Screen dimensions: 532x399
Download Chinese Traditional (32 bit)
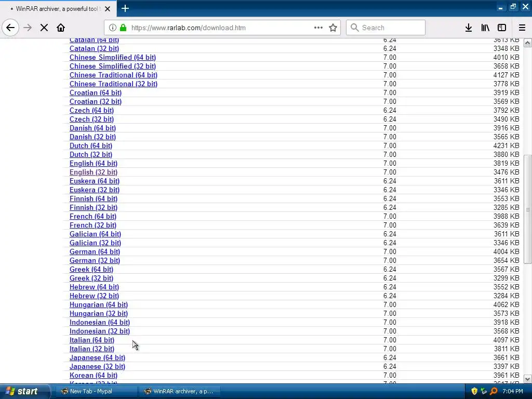coord(113,84)
